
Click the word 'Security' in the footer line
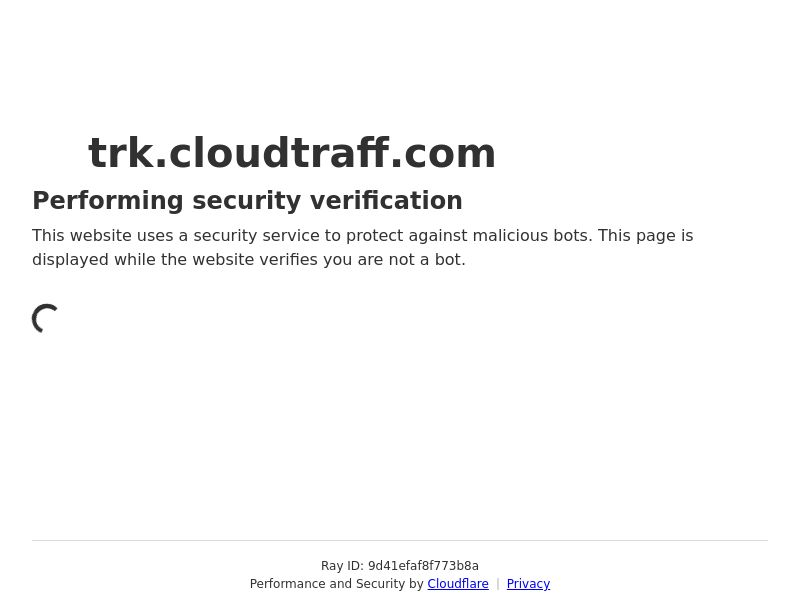380,584
